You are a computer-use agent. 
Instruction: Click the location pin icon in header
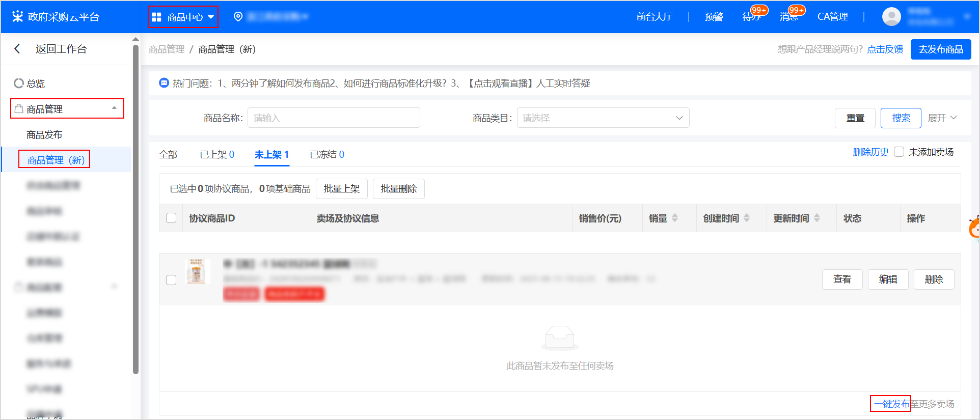pyautogui.click(x=238, y=17)
